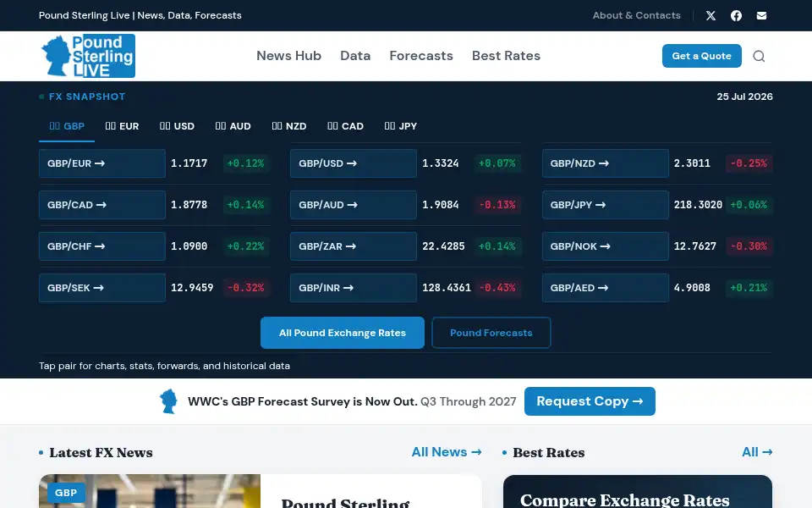Click the Pound Sterling news headline
The image size is (812, 508).
click(345, 502)
